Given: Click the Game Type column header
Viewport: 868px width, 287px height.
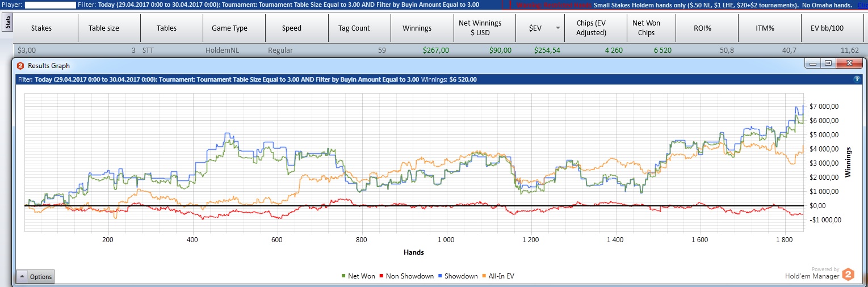Looking at the screenshot, I should tap(229, 28).
